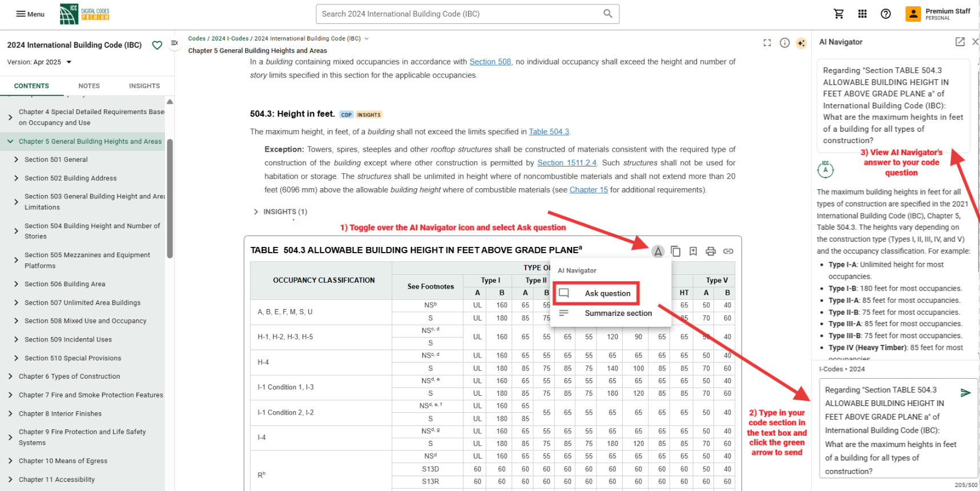Collapse the contents sidebar panel
The image size is (980, 491).
(175, 43)
